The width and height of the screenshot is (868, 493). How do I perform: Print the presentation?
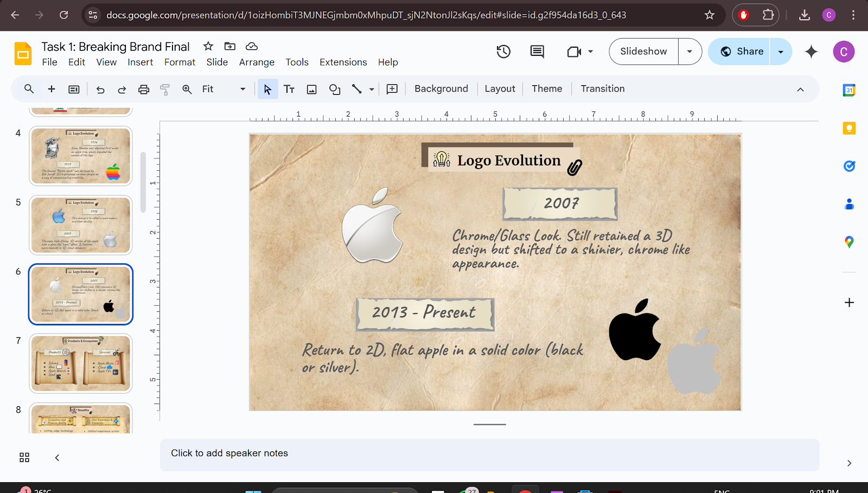pyautogui.click(x=144, y=89)
